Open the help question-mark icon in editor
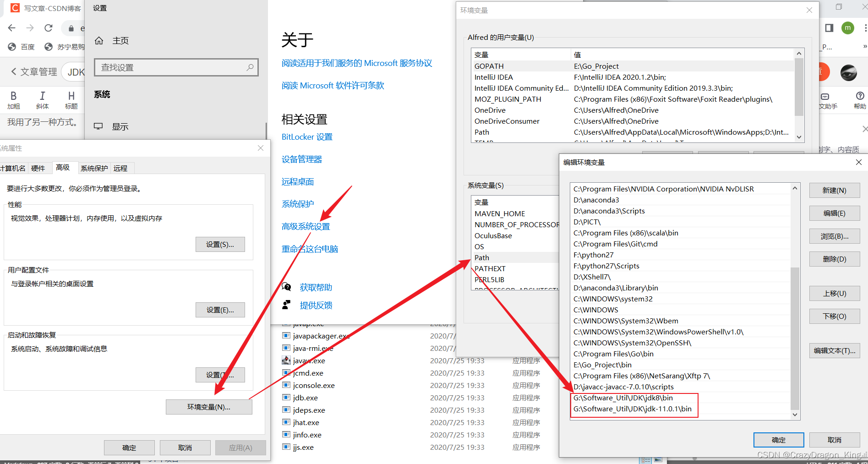The width and height of the screenshot is (868, 464). click(x=860, y=96)
